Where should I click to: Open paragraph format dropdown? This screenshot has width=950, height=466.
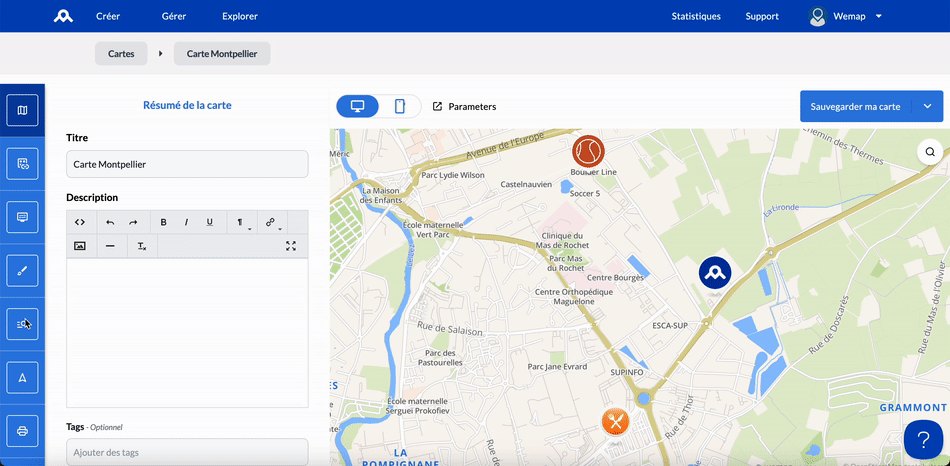click(x=242, y=222)
